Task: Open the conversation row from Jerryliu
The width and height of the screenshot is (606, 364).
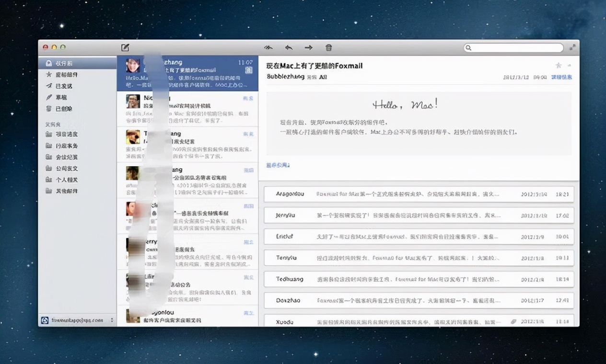Action: pyautogui.click(x=419, y=216)
